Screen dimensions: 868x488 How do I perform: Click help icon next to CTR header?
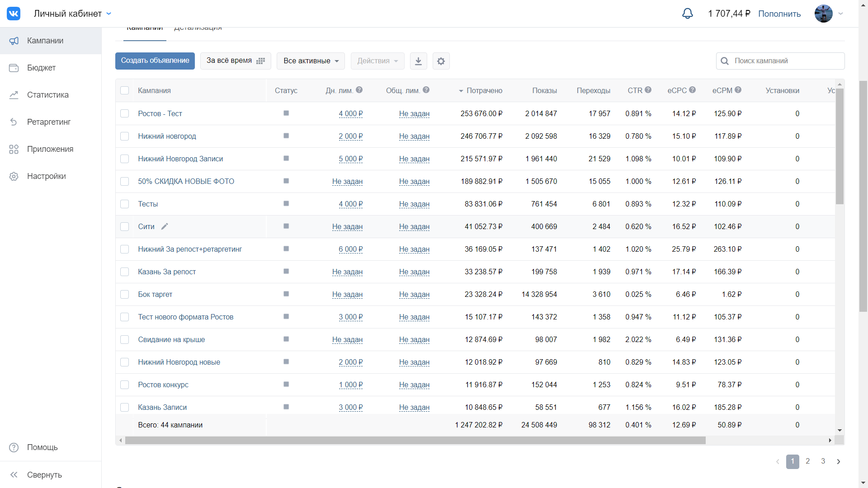point(648,90)
